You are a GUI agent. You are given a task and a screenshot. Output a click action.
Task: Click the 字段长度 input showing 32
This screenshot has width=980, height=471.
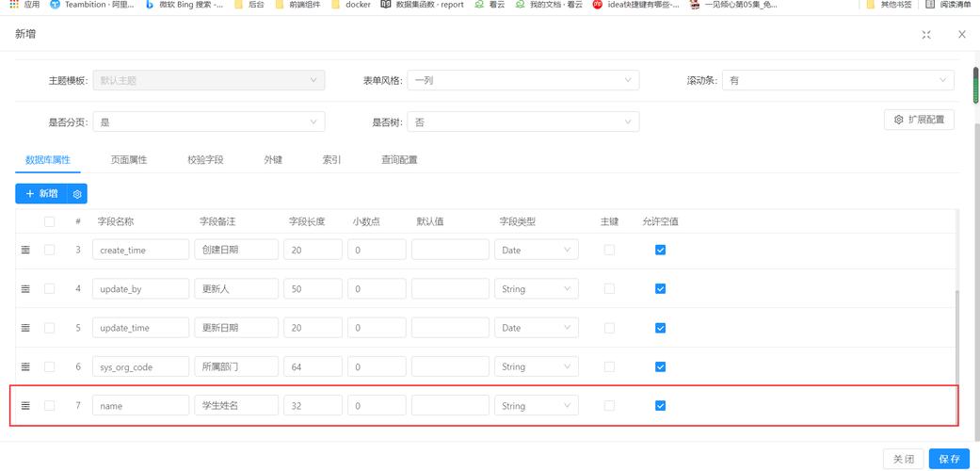coord(313,405)
